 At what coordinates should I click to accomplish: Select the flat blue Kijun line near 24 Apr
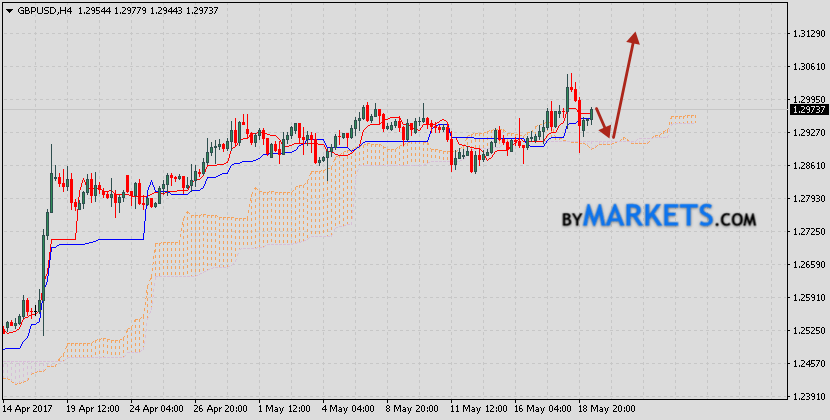[x=100, y=240]
